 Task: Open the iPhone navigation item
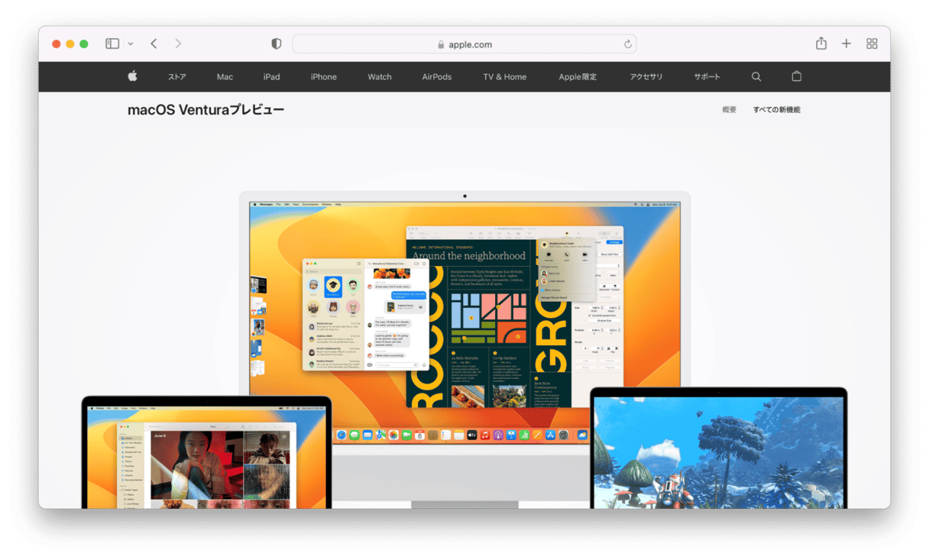[x=324, y=77]
